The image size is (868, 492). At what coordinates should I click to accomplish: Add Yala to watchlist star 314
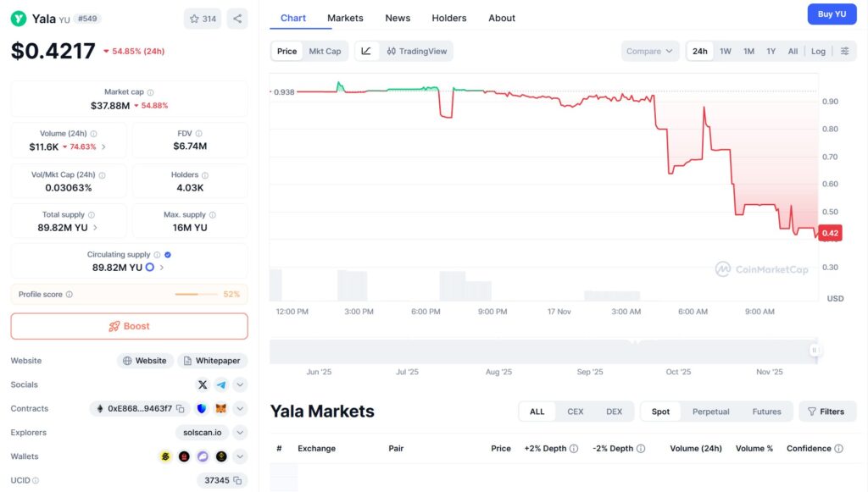(202, 19)
